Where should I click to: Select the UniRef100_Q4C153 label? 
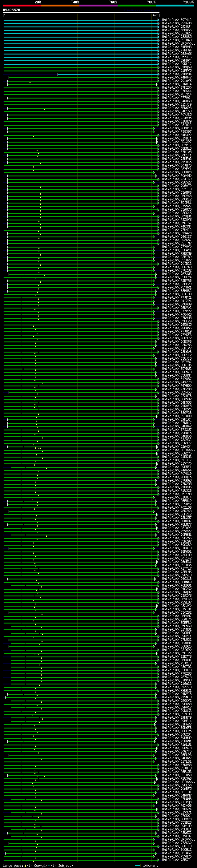click(x=177, y=111)
